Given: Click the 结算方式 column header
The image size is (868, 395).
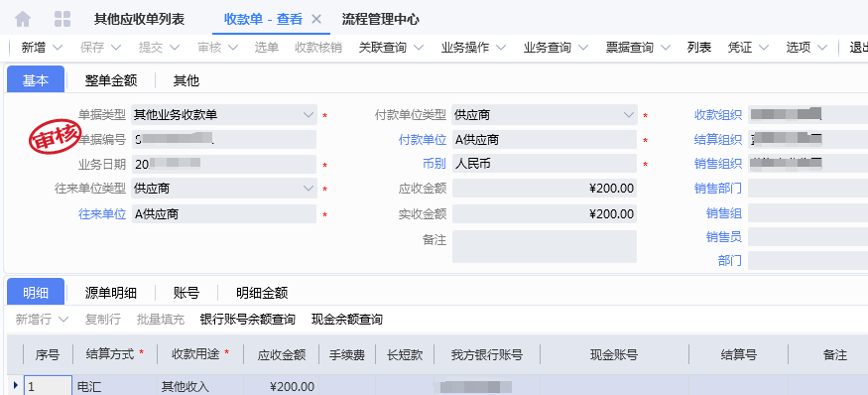Looking at the screenshot, I should click(115, 354).
